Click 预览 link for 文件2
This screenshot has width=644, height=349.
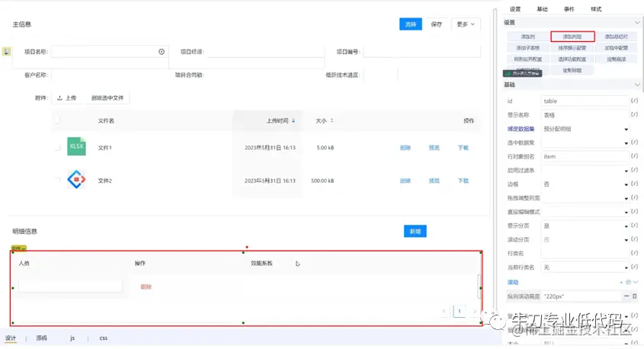tap(434, 181)
